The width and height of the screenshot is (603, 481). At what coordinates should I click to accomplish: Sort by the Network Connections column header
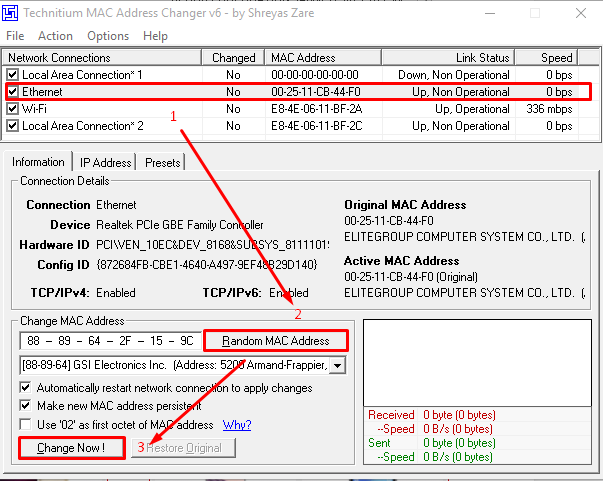(x=102, y=58)
